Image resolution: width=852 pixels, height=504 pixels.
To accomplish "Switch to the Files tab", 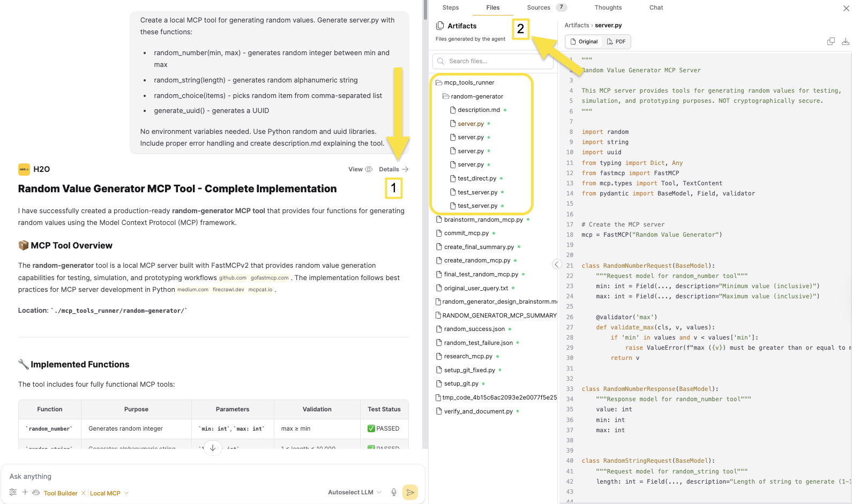I will 493,7.
